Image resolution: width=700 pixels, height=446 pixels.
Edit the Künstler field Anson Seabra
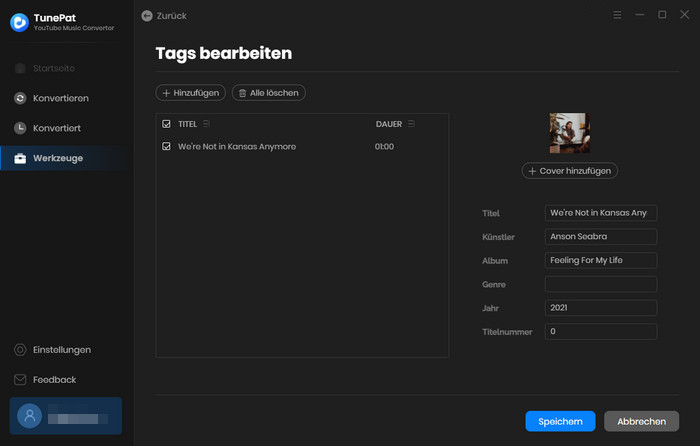tap(601, 237)
